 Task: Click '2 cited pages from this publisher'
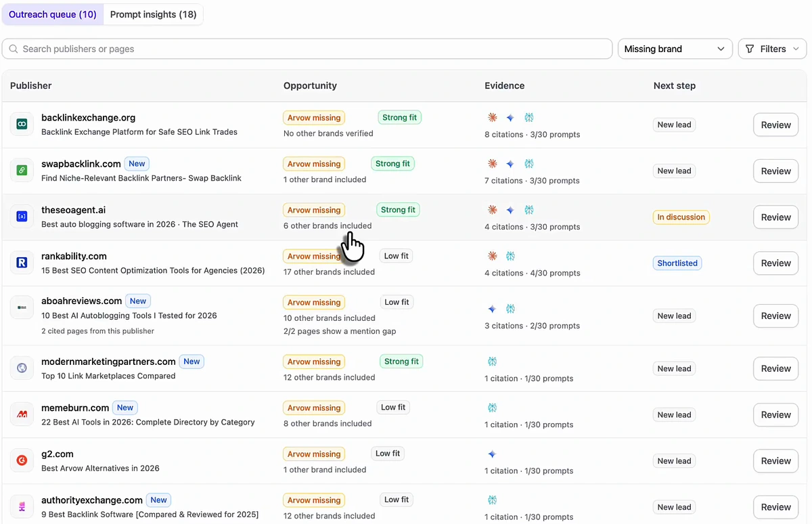[x=97, y=331]
